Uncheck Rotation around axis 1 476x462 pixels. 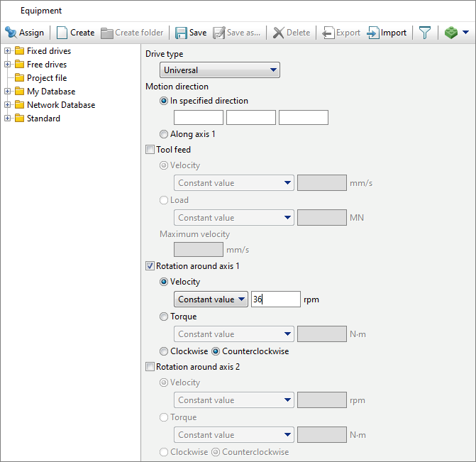[x=150, y=266]
